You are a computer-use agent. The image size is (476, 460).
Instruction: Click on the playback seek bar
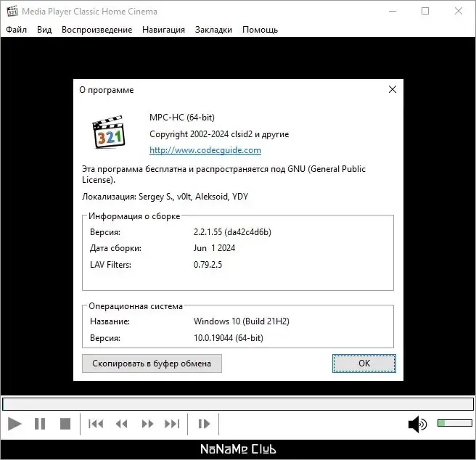click(x=238, y=404)
